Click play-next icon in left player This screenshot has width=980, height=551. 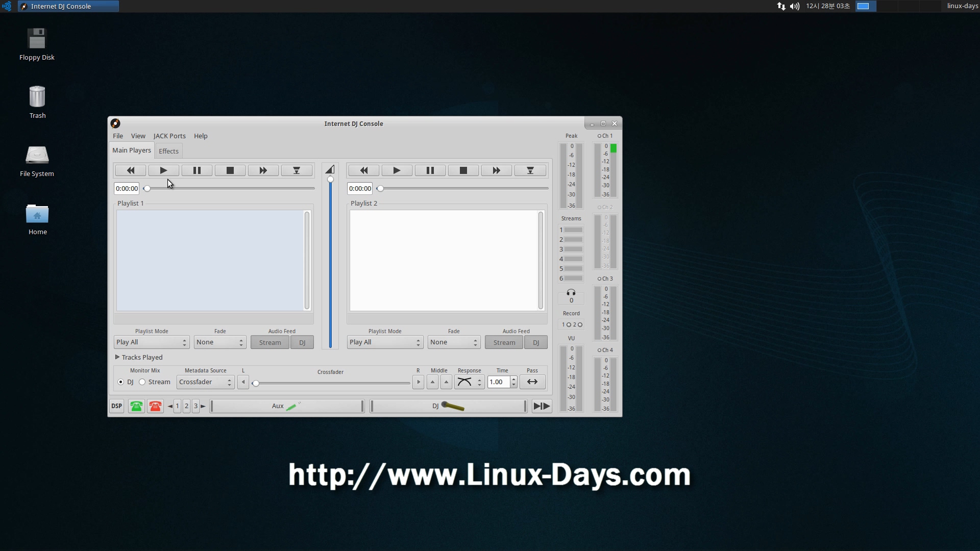click(x=297, y=170)
